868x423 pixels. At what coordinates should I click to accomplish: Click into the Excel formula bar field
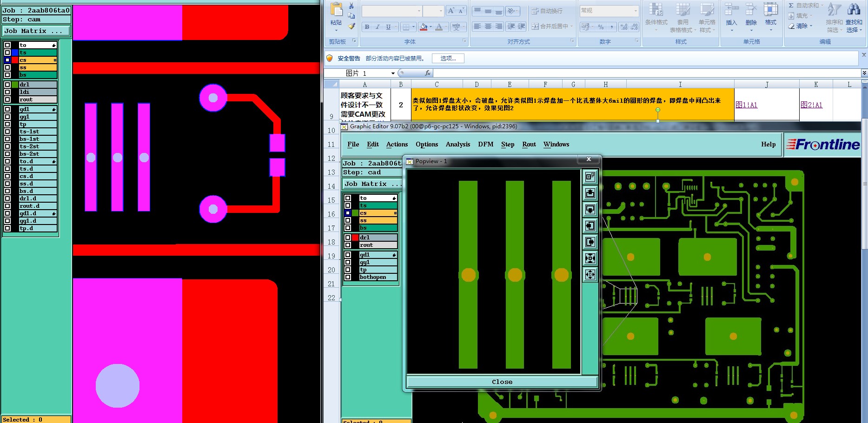647,73
